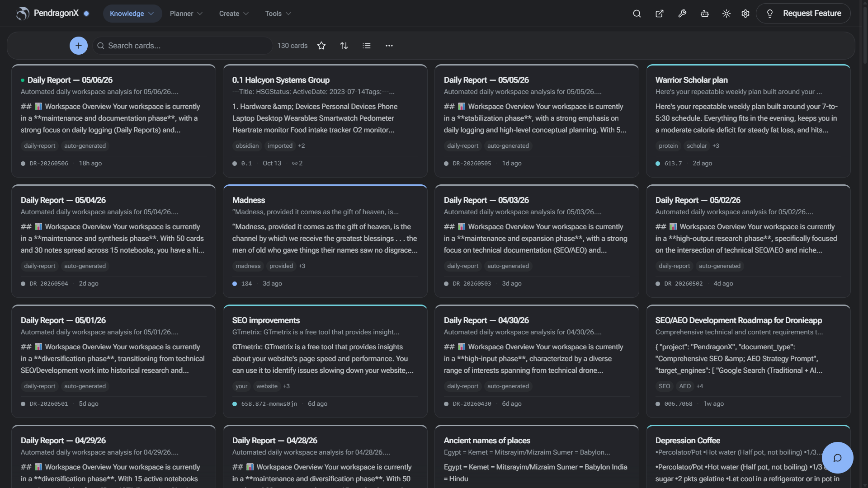Viewport: 868px width, 488px height.
Task: Click the robot assistant icon
Action: 705,14
